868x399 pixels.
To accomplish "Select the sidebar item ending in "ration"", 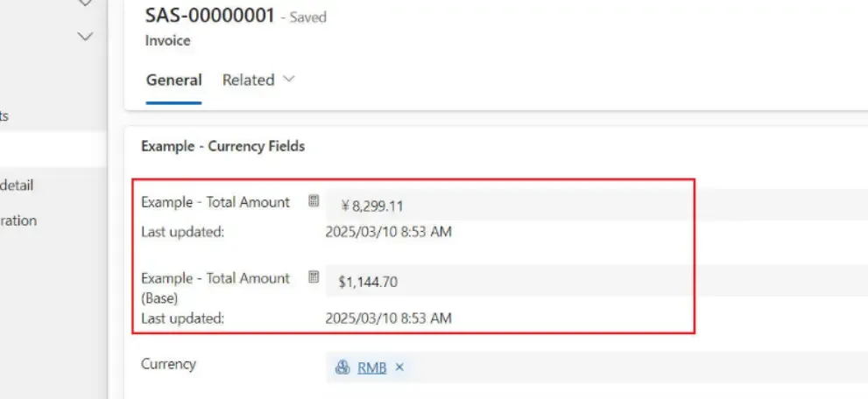I will coord(18,220).
